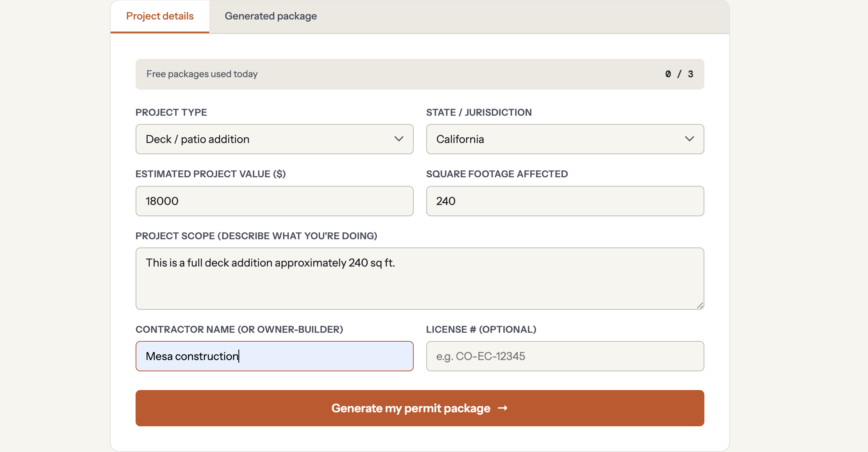Click Generate my permit package button
868x452 pixels.
pos(420,408)
